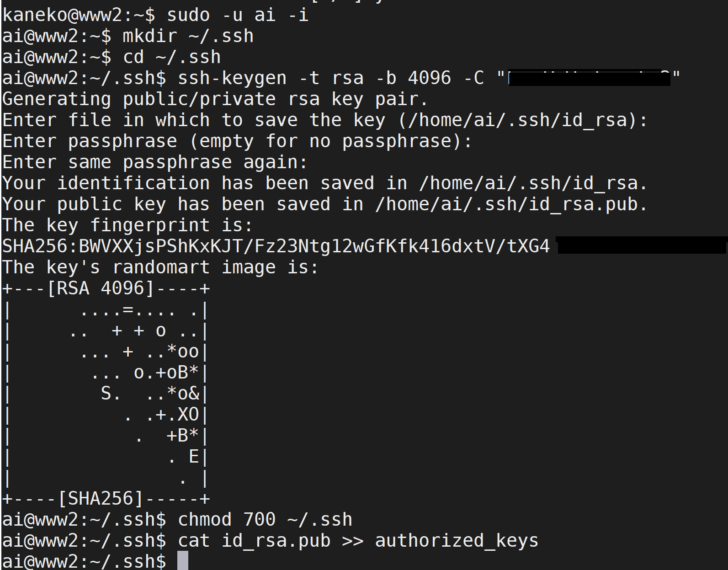Screen dimensions: 728x570
Task: Click the '/home/ai/.ssh/id_rsa.pub.' path text
Action: pyautogui.click(x=511, y=204)
